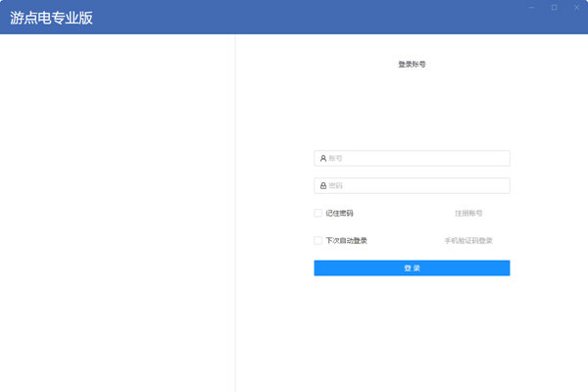Tick the 下次自动登录 checkbox
This screenshot has height=392, width=588.
318,240
